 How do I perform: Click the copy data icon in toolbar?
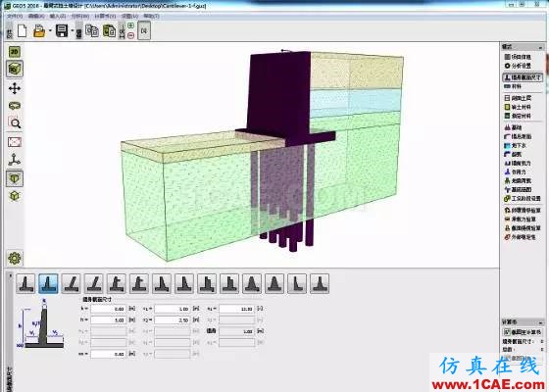tap(92, 30)
